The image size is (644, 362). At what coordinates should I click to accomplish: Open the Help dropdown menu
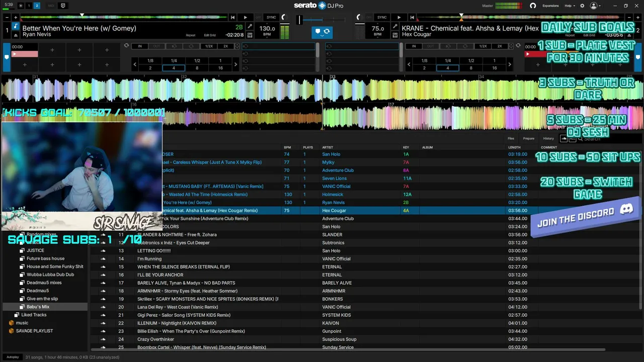coord(569,6)
